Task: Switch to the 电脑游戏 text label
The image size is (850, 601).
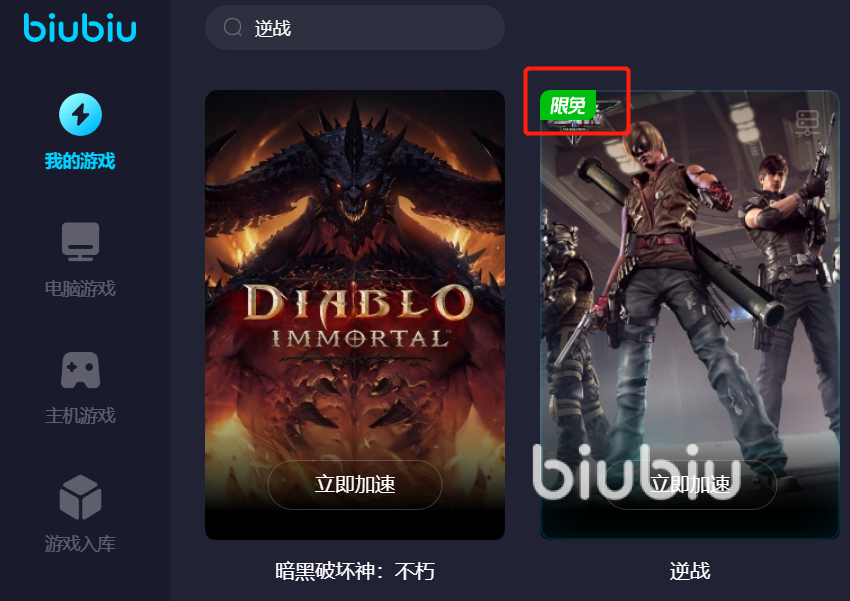Action: (80, 288)
